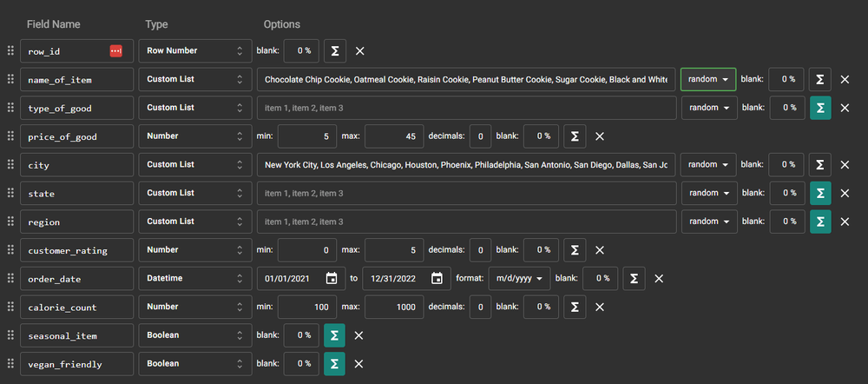
Task: Open formula sigma for name_of_item
Action: [x=820, y=79]
